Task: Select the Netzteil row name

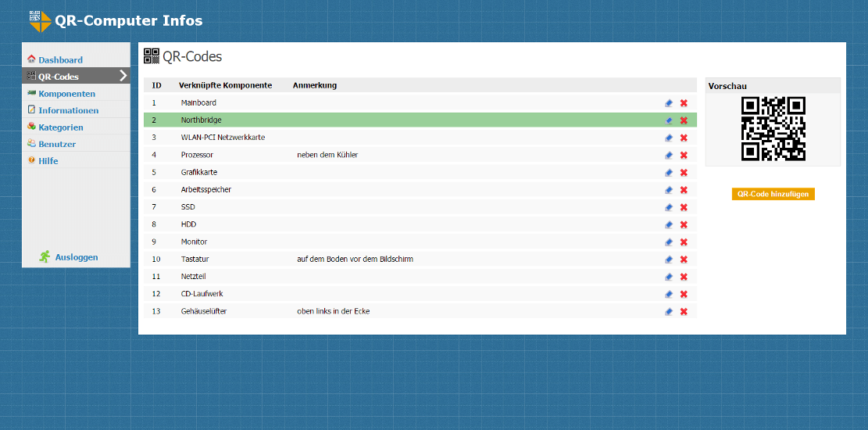Action: [193, 276]
